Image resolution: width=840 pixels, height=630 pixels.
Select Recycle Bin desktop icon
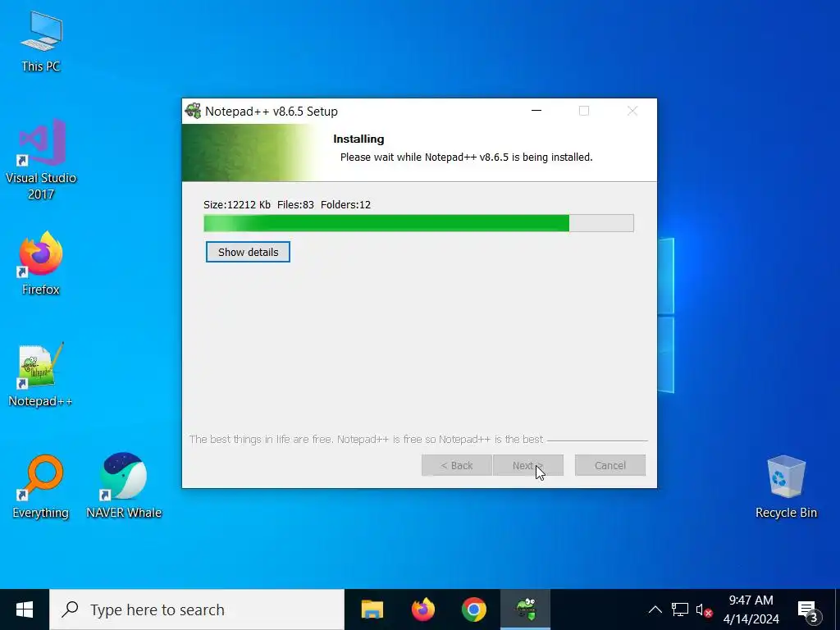[x=786, y=486]
